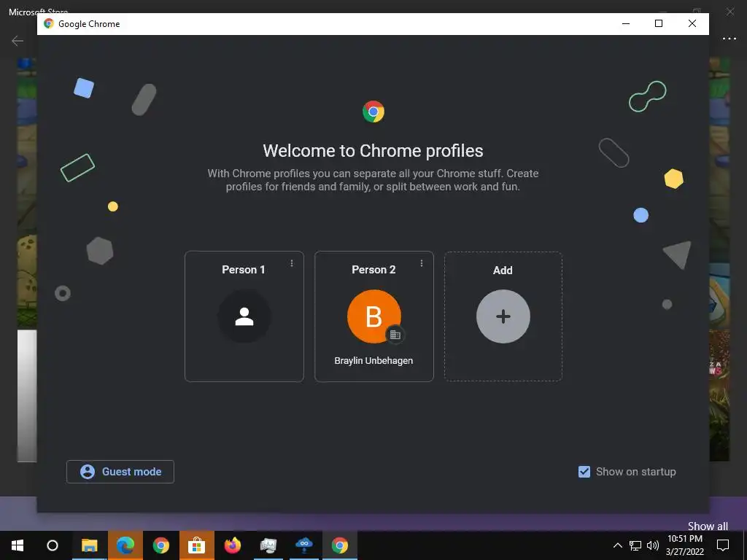
Task: Open the cloud infinity taskbar app
Action: (x=304, y=545)
